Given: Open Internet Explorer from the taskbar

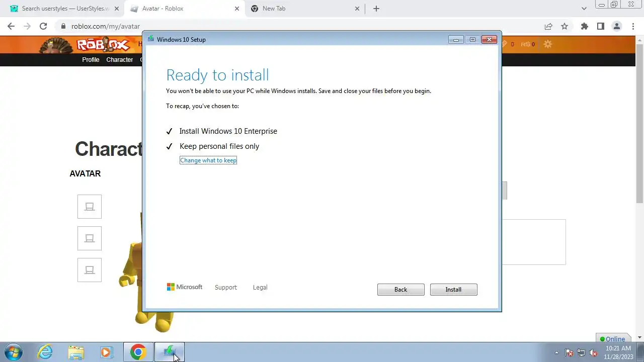Looking at the screenshot, I should coord(45,352).
